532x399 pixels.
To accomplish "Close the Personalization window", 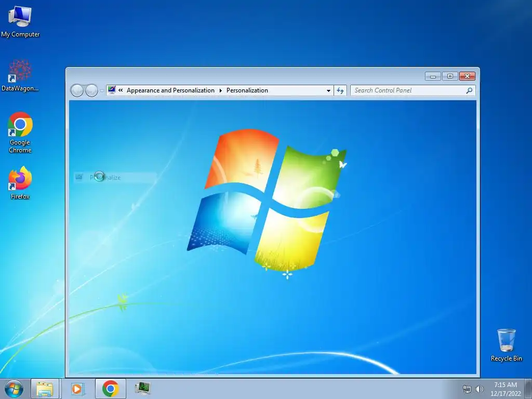I will tap(467, 76).
